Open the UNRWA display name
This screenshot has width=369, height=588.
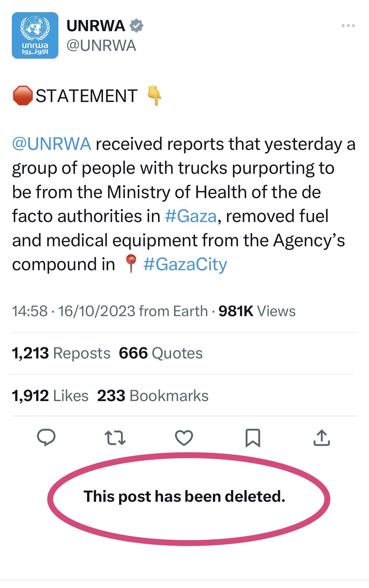tap(96, 26)
